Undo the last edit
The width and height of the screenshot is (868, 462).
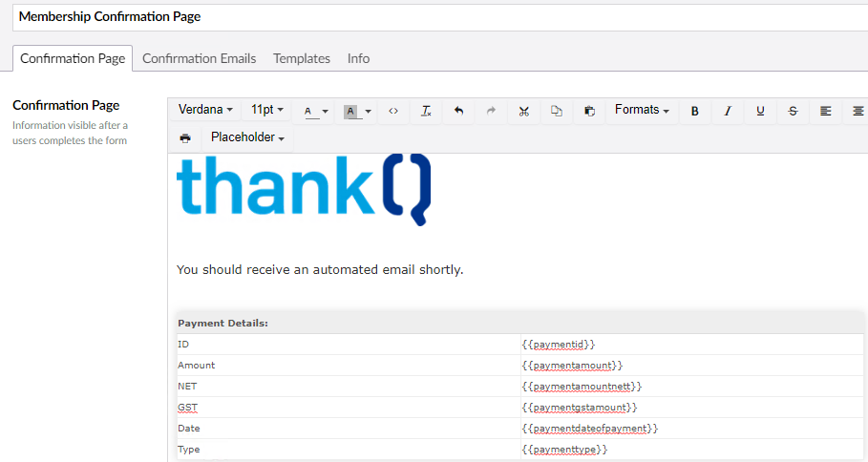pyautogui.click(x=458, y=112)
